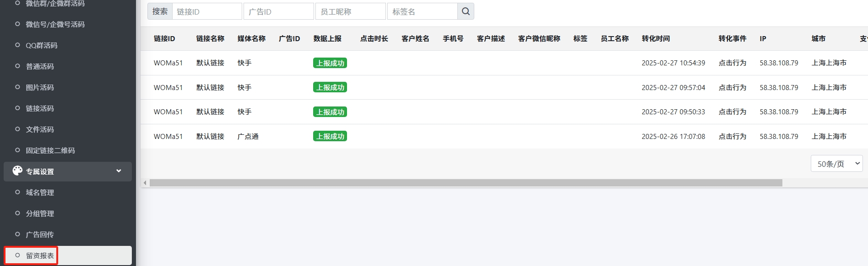Click the horizontal scrollbar left arrow
This screenshot has height=266, width=868.
pos(145,183)
